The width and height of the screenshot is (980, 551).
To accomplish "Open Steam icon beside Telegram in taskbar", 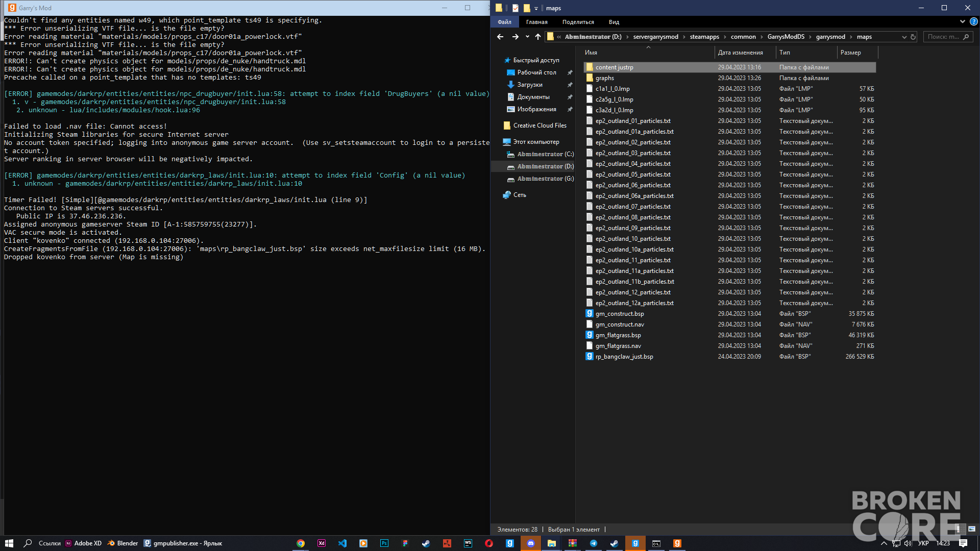I will click(615, 543).
